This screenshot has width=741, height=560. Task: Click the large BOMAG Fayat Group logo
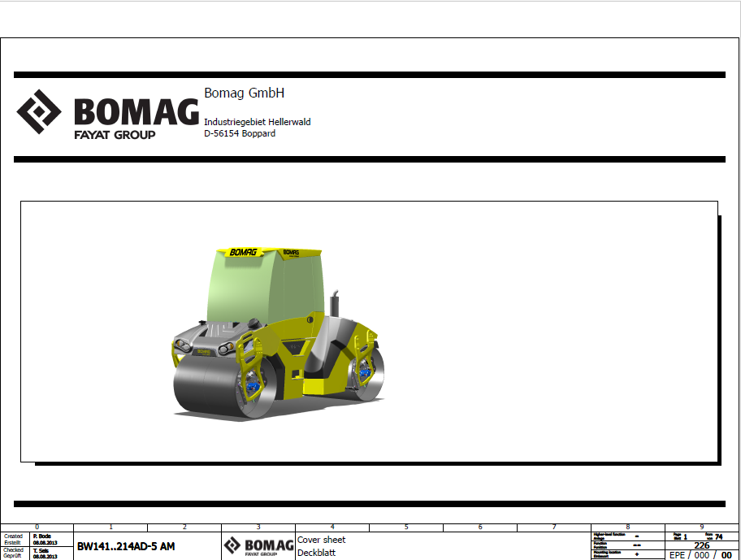108,115
